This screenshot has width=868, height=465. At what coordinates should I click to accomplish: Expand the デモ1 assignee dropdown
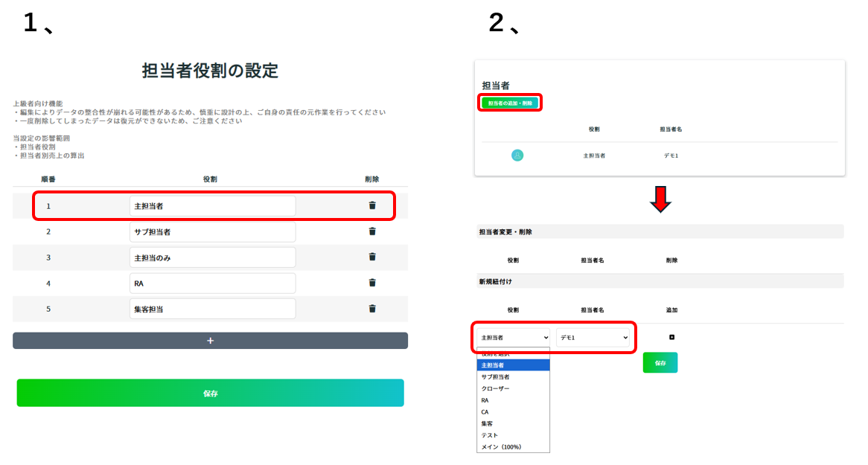(593, 338)
